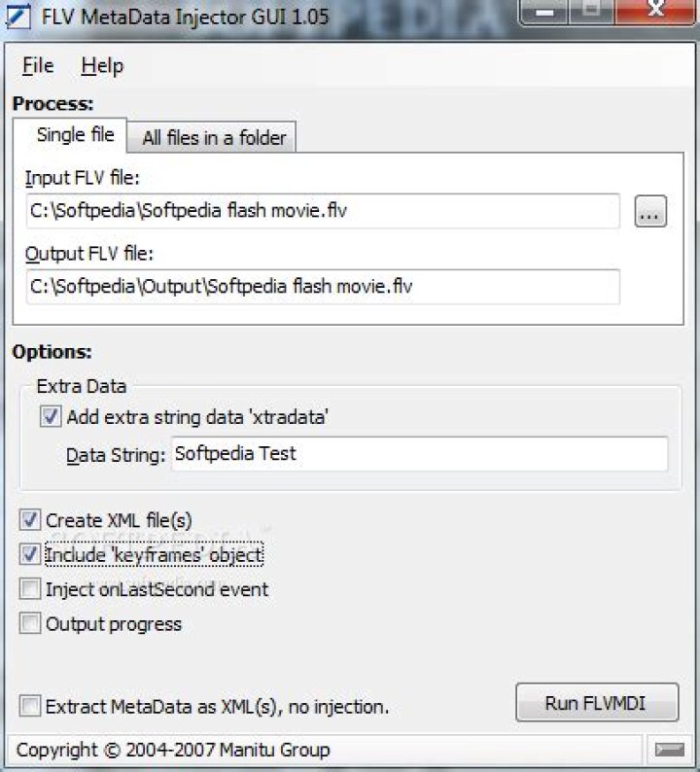Uncheck Create XML file(s) option
Screen dimensions: 700x772
tap(30, 520)
